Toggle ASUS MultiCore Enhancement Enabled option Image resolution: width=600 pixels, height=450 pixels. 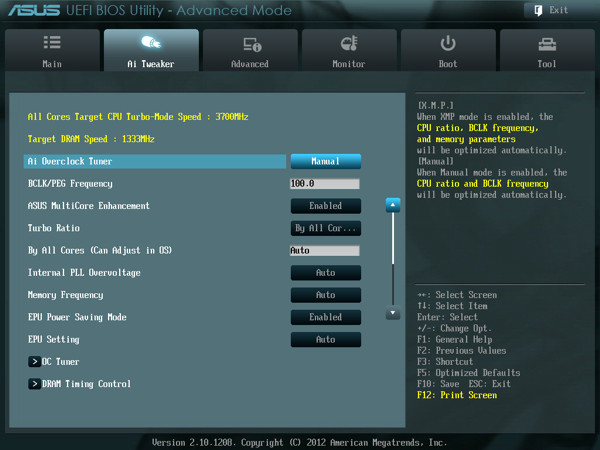326,206
